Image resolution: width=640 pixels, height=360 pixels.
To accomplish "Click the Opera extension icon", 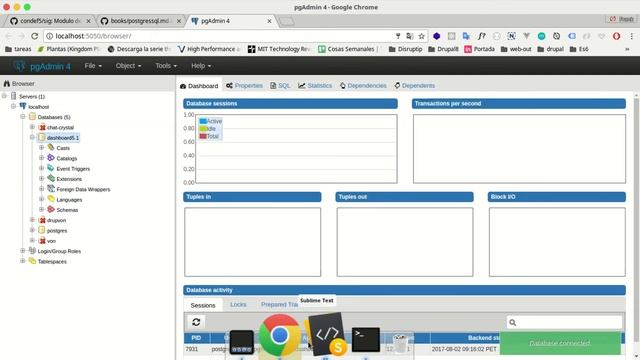I will coord(616,36).
